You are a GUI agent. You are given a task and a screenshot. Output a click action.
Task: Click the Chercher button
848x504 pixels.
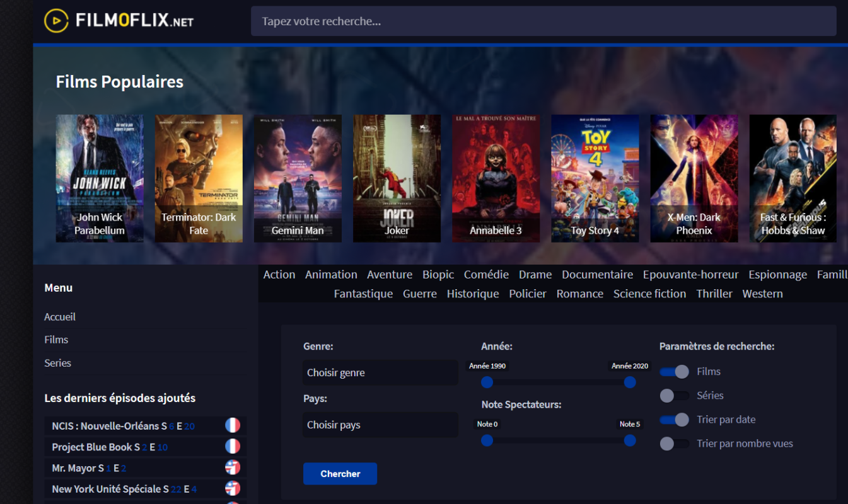340,474
